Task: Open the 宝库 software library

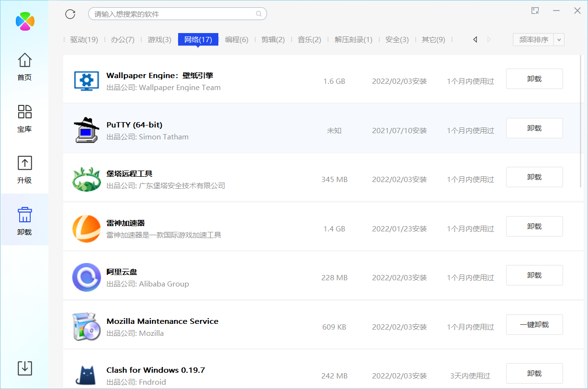Action: [24, 119]
